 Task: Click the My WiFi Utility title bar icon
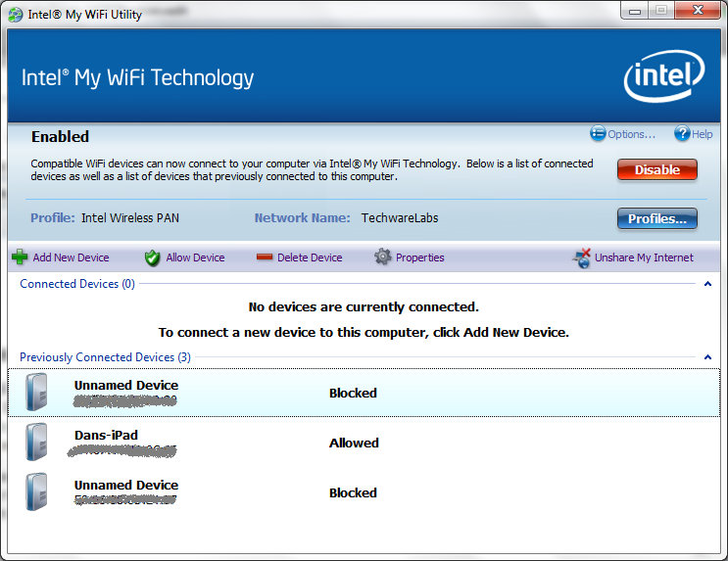coord(16,15)
